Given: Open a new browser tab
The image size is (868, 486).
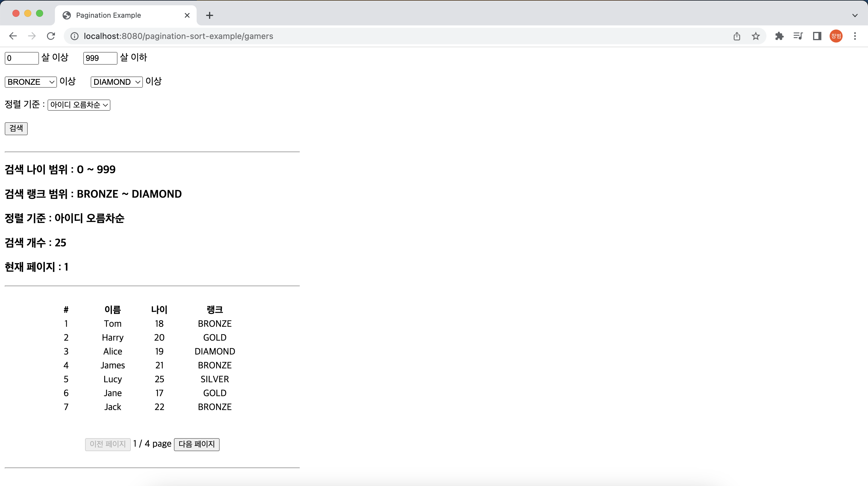Looking at the screenshot, I should click(x=209, y=15).
